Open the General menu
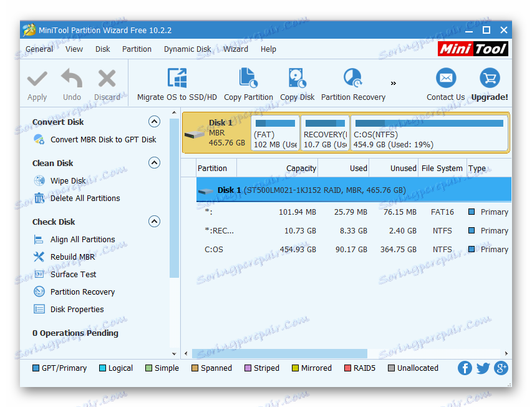 click(39, 49)
